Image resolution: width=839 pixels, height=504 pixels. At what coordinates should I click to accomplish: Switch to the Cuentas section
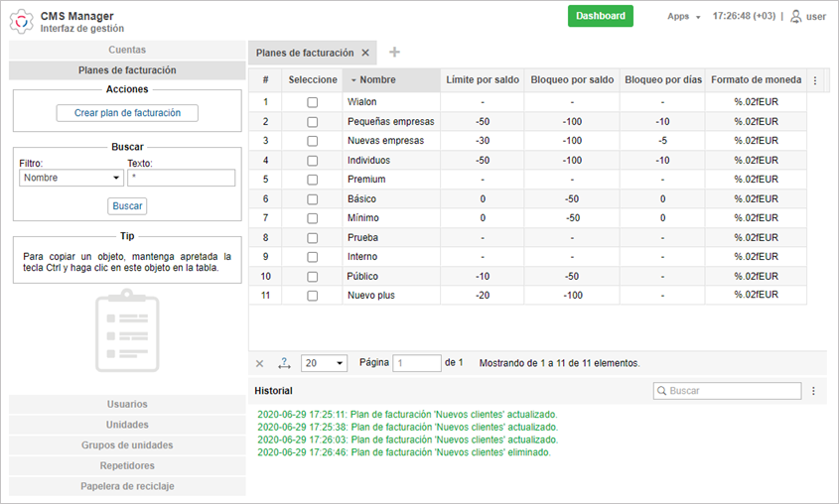click(x=127, y=50)
